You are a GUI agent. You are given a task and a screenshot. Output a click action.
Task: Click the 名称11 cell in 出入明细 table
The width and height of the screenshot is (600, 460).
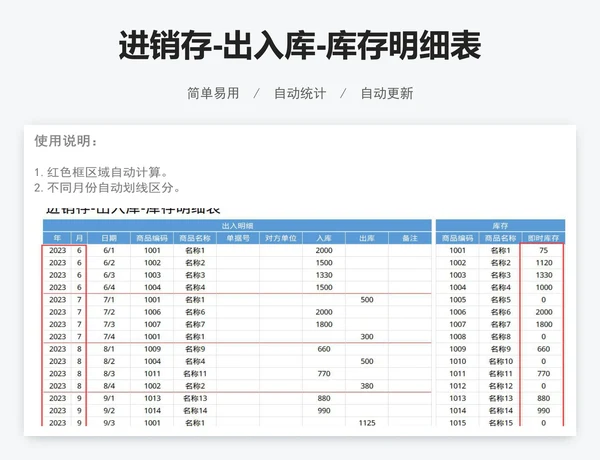click(194, 373)
